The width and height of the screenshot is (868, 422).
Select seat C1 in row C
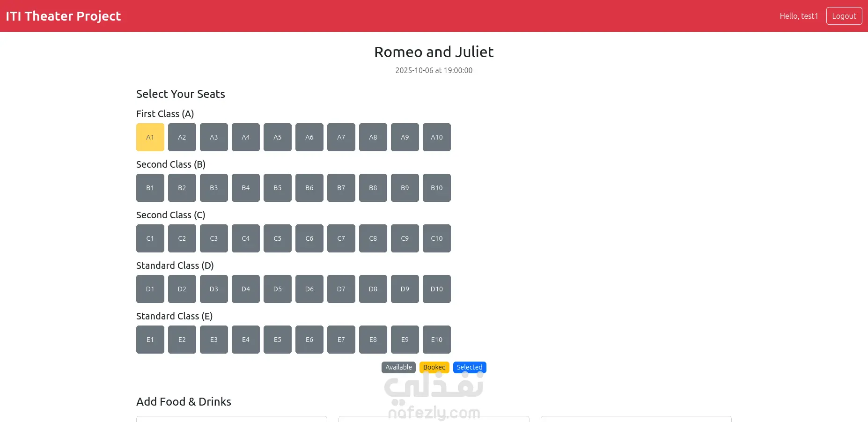[150, 238]
